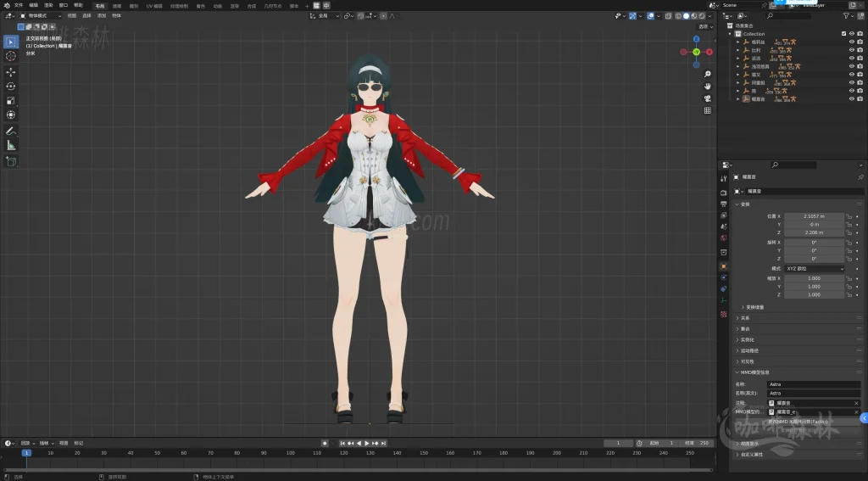Open Render properties tab
This screenshot has height=481, width=868.
724,193
